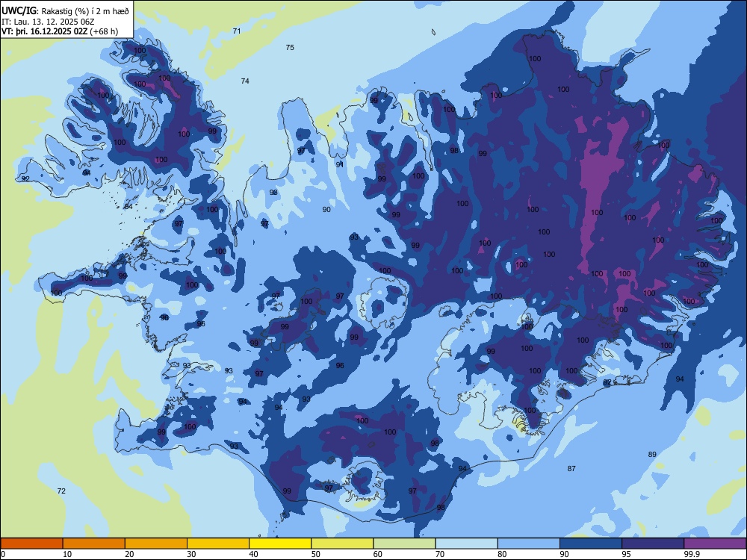Screen dimensions: 747x560
Task: Click the orange 10-20 legend swatch
Action: (x=94, y=544)
